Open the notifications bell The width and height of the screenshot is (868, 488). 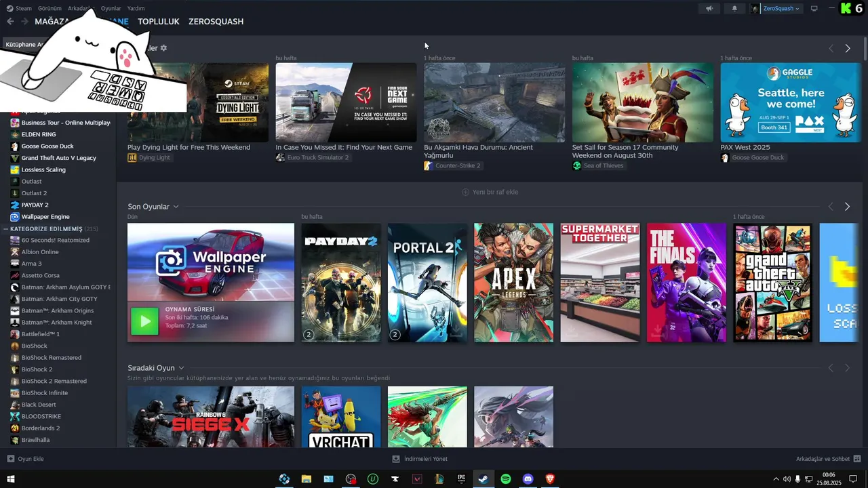coord(734,9)
